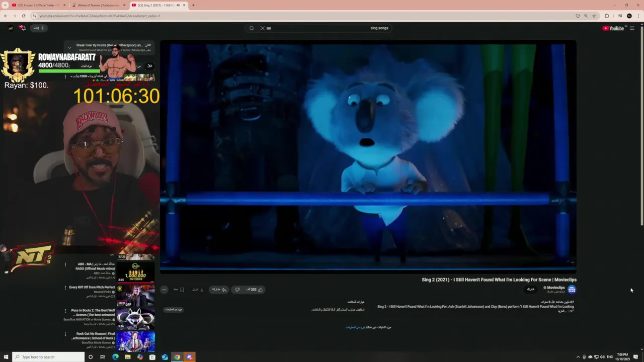Image resolution: width=644 pixels, height=362 pixels.
Task: Go back in browser history
Action: click(x=6, y=16)
